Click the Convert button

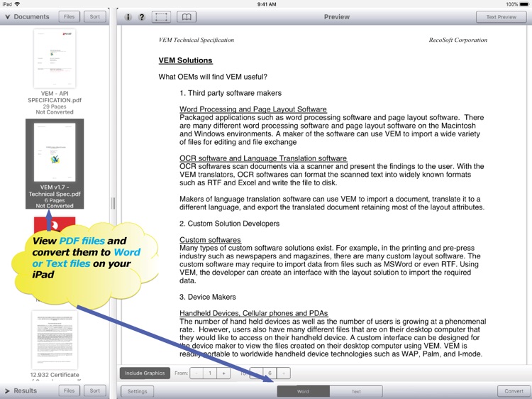(514, 391)
